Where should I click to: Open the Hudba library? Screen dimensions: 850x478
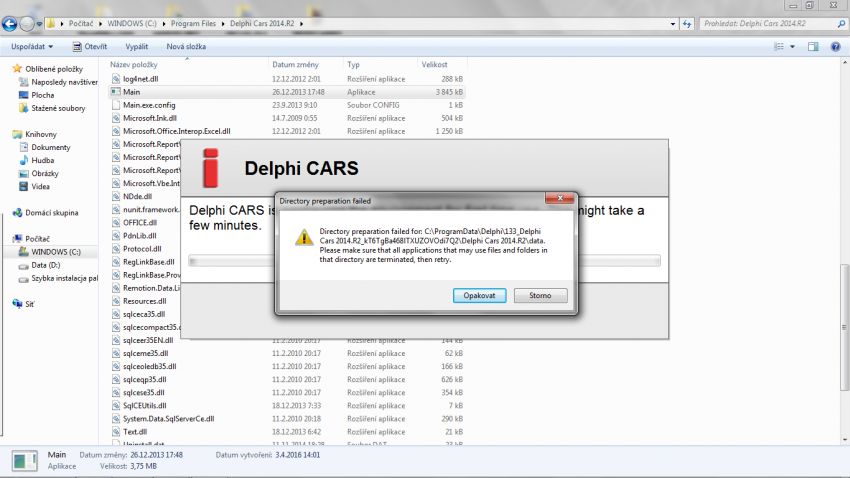click(x=43, y=160)
